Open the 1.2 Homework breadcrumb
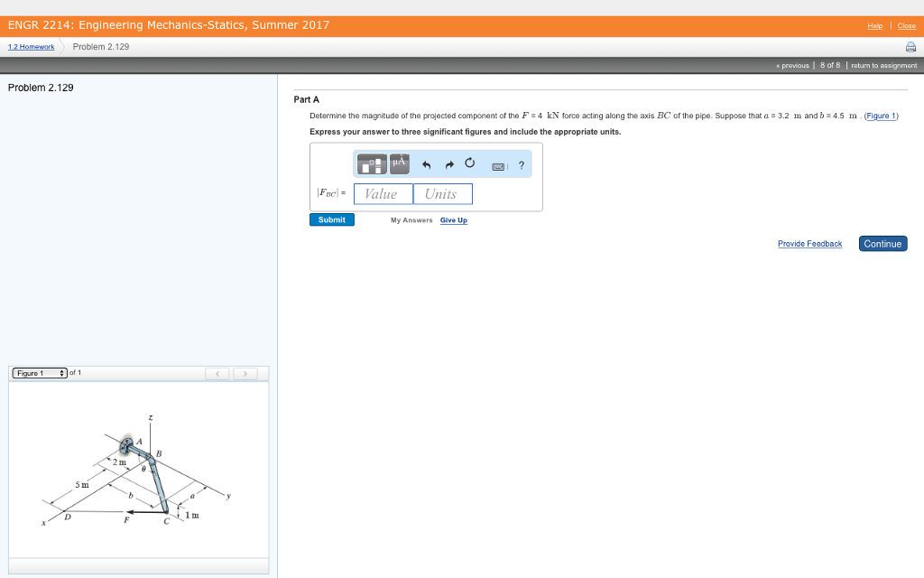 point(31,46)
